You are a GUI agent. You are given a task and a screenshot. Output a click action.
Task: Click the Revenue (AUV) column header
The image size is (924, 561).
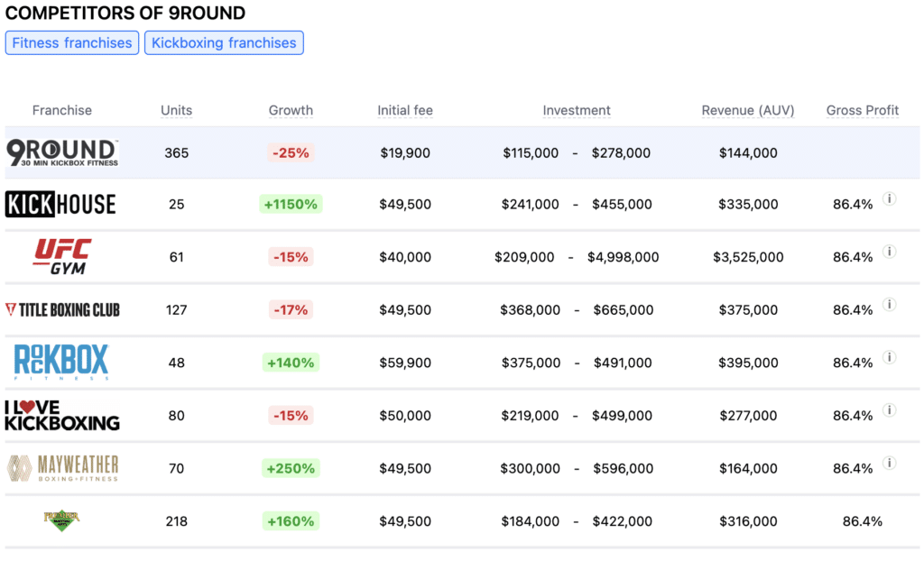[748, 110]
